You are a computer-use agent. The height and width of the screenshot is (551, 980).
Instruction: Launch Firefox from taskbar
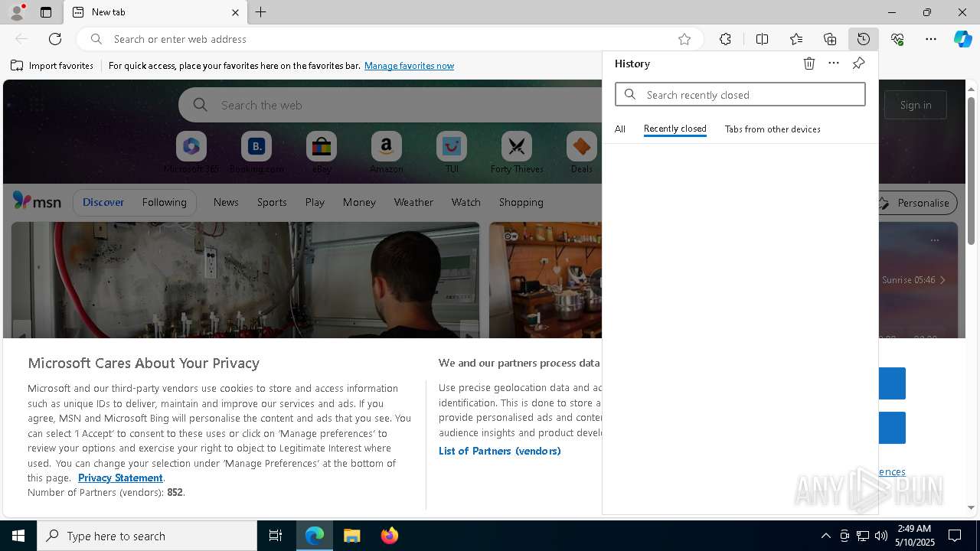pyautogui.click(x=390, y=536)
